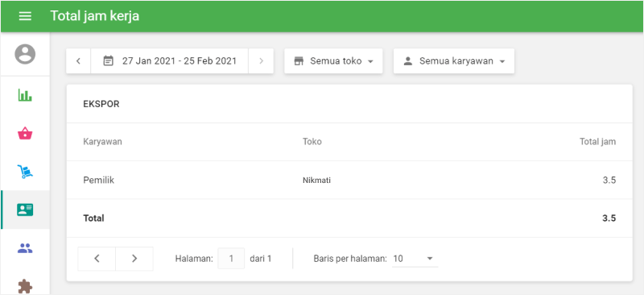This screenshot has height=295, width=644.
Task: Open employees ID card icon in sidebar
Action: 25,210
